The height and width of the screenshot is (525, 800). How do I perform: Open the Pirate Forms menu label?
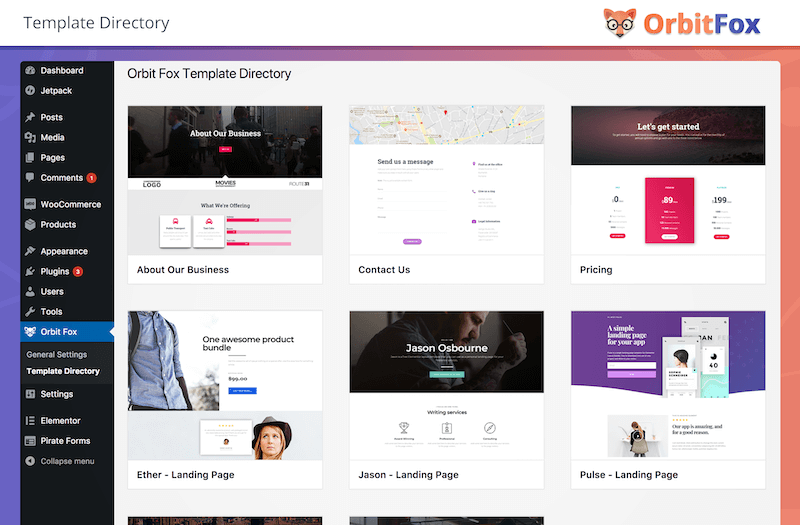(x=65, y=441)
